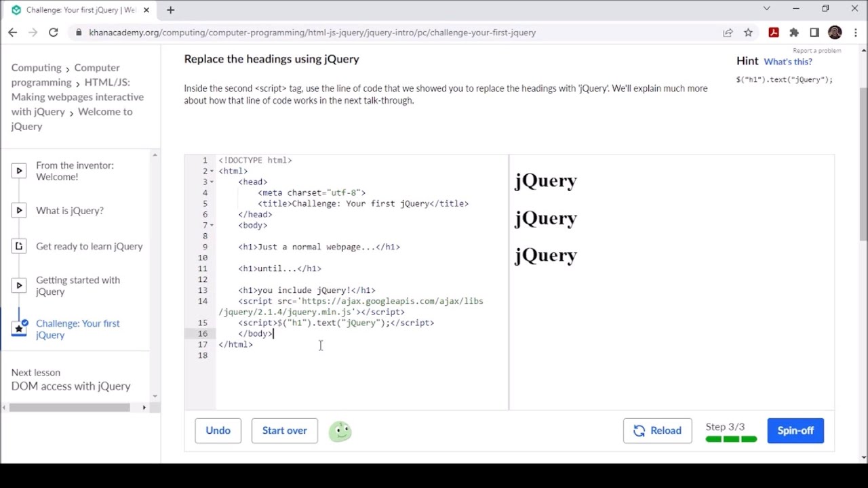Click the play icon beside Getting started with jQuery
The image size is (868, 488).
coord(19,285)
